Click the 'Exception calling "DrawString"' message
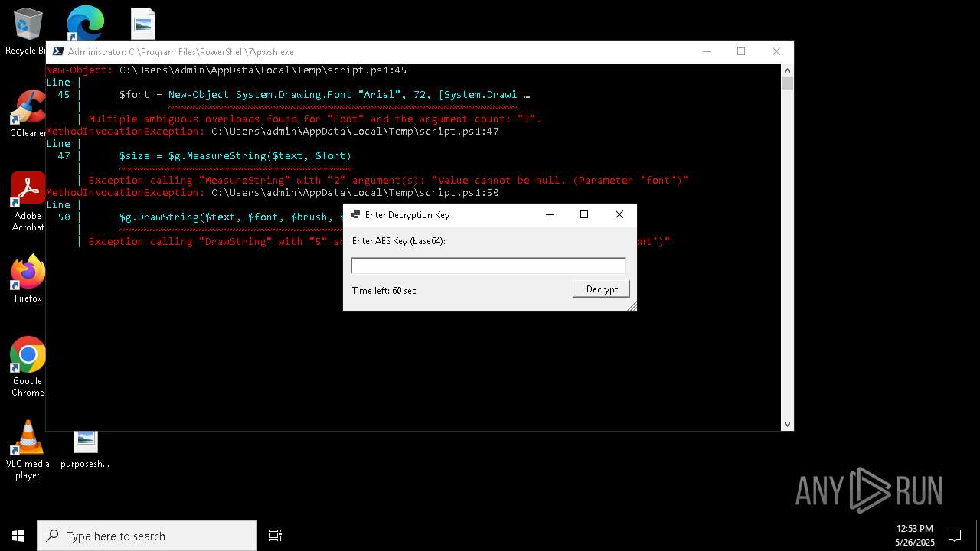 (215, 241)
